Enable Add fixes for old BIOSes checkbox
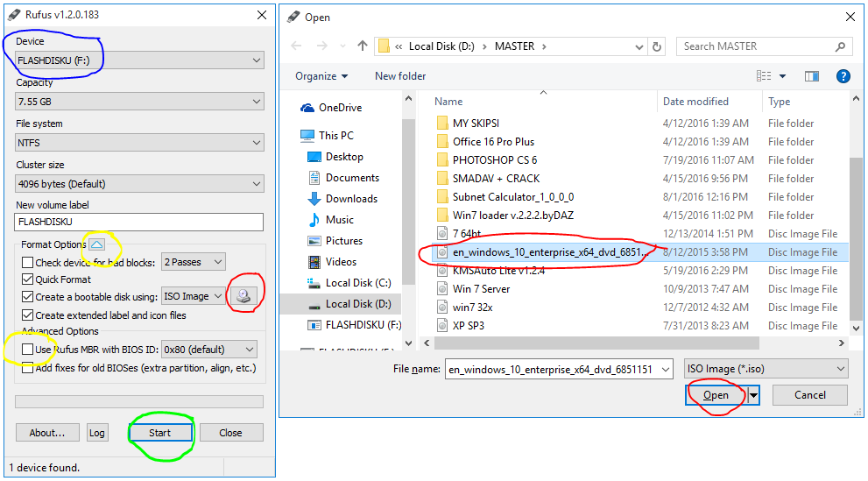Screen dimensions: 868x481 [27, 367]
